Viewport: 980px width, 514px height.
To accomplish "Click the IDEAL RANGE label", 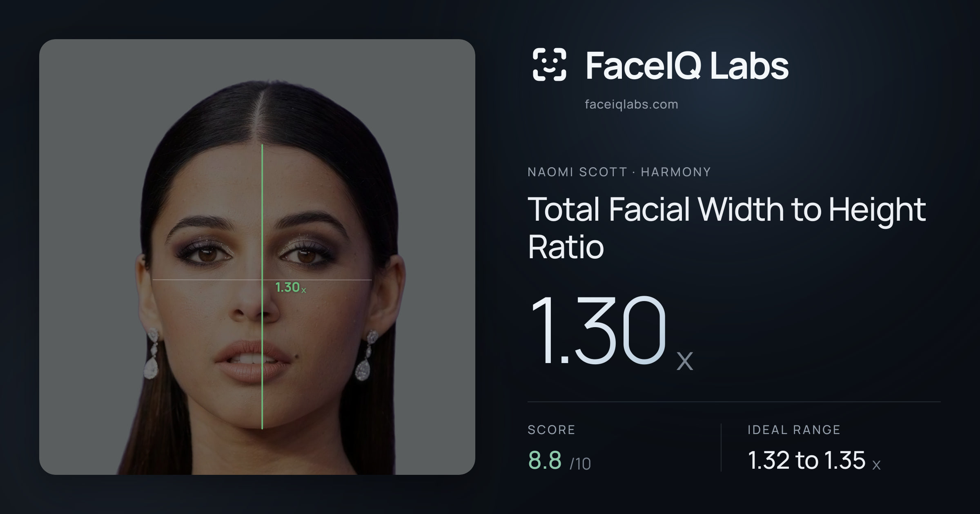I will click(x=794, y=430).
